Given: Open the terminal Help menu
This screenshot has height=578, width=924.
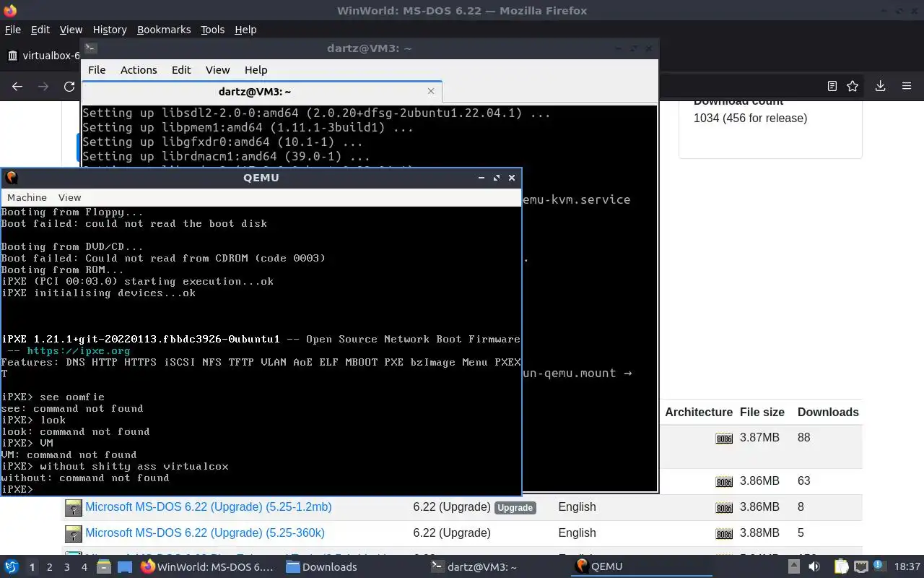Looking at the screenshot, I should (256, 70).
